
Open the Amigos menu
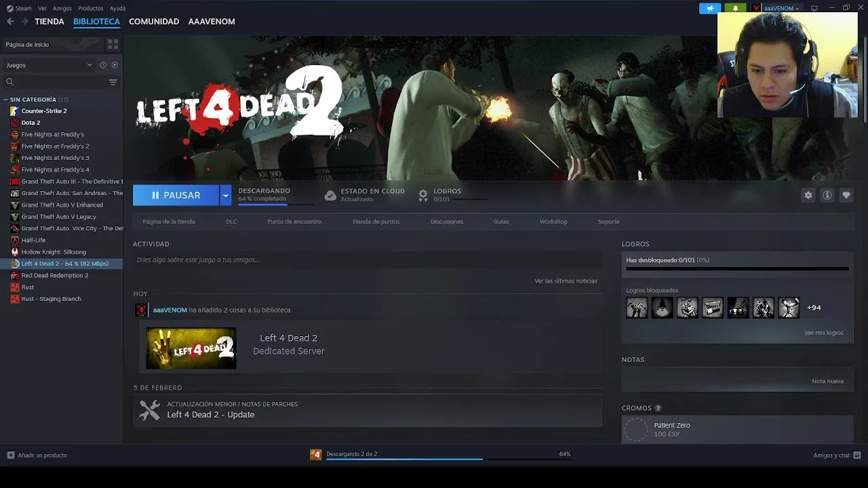[x=62, y=8]
